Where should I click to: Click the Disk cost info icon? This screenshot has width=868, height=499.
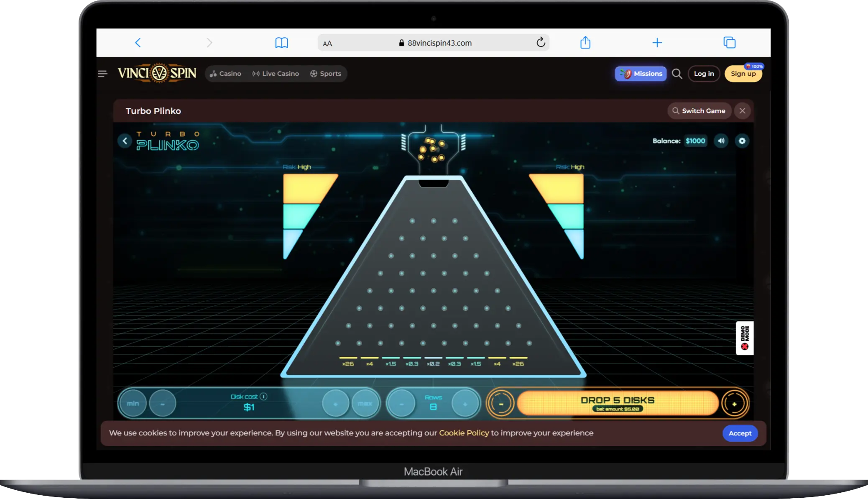(x=263, y=397)
